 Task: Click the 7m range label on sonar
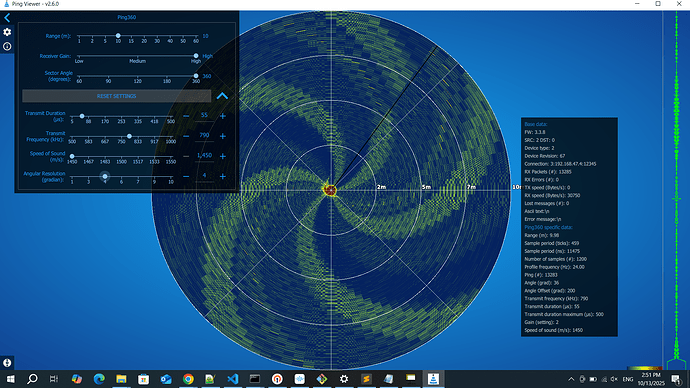point(471,187)
